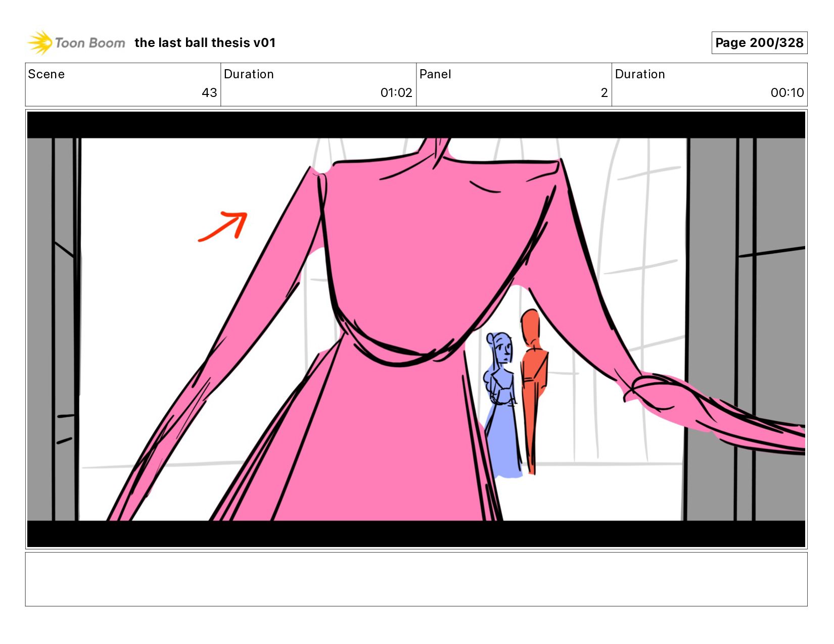Click the storyboard panel drawing thumbnail
The image size is (834, 644).
tap(416, 329)
